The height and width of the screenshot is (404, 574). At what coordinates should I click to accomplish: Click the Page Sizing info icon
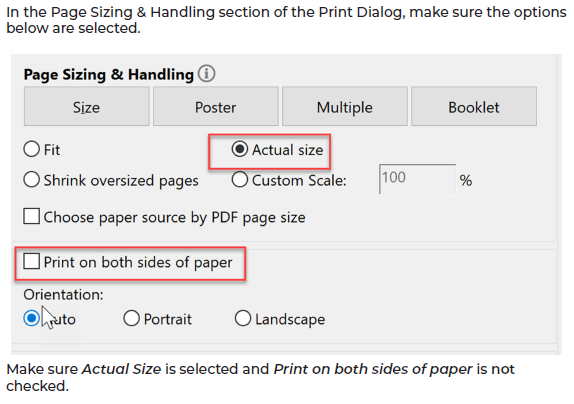[206, 74]
